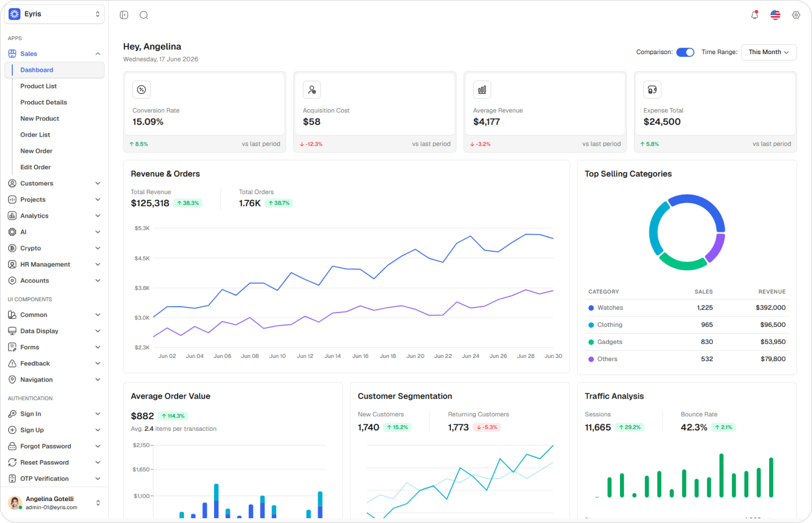Click the search magnifier icon

pyautogui.click(x=144, y=15)
